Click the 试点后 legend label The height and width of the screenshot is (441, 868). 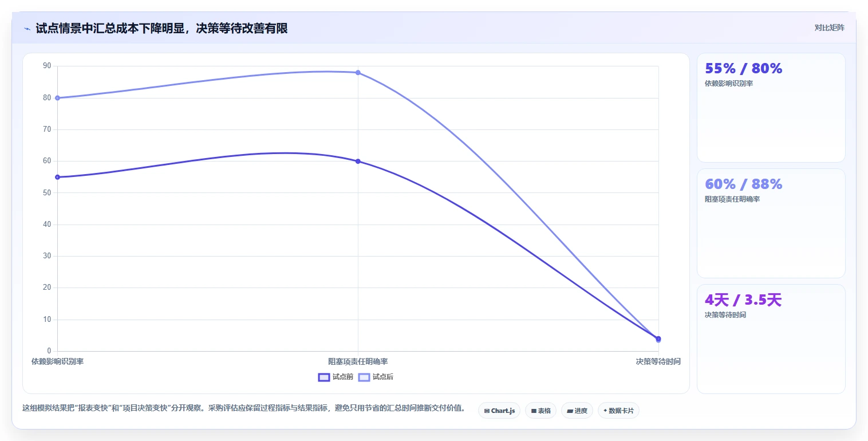(x=383, y=377)
